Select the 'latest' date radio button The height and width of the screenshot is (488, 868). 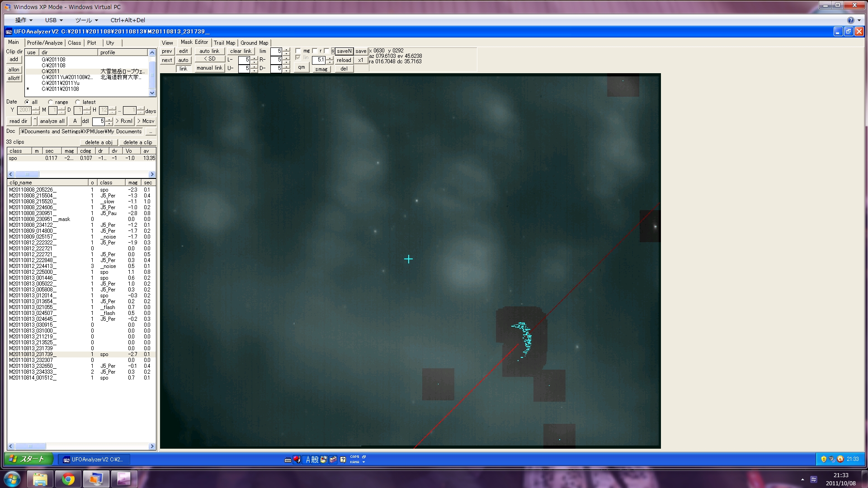point(78,102)
